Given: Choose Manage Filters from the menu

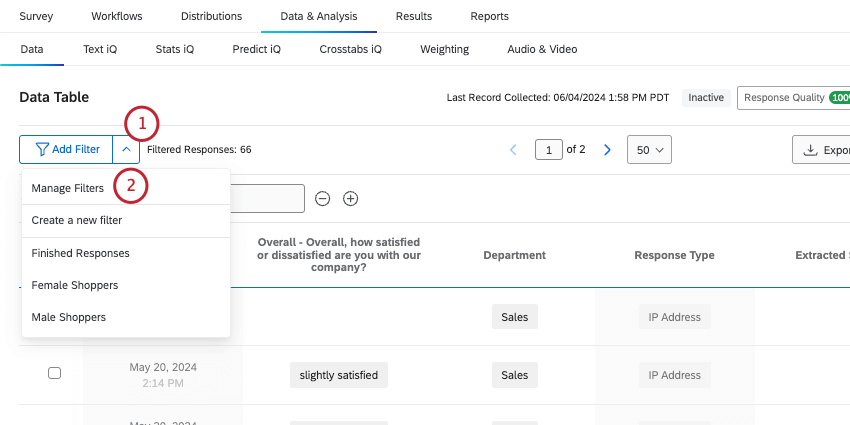Looking at the screenshot, I should [x=67, y=188].
